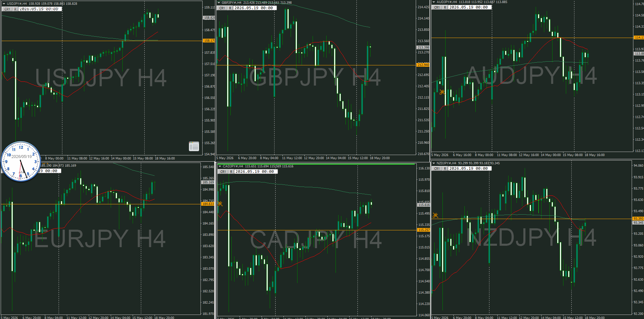Expand the USDJPY#,H4 chart title dropdown arrow
Screen dimensions: 644x319
[x=4, y=4]
